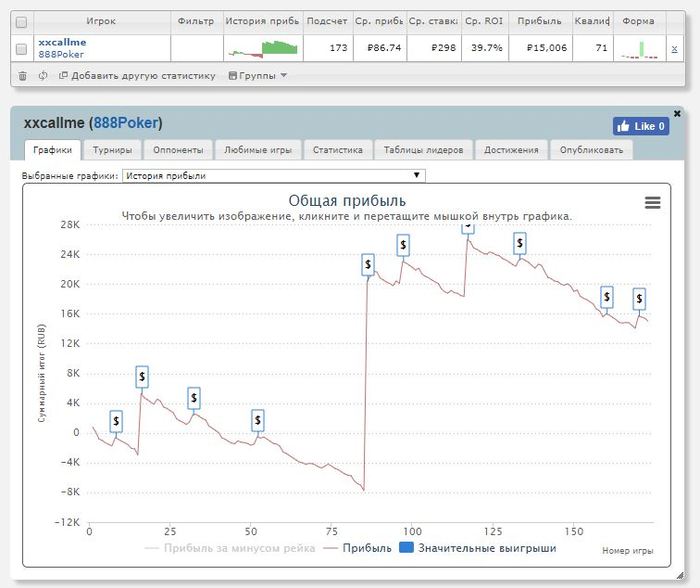Click the ₽298 average stake value
This screenshot has height=588, width=700.
click(443, 48)
